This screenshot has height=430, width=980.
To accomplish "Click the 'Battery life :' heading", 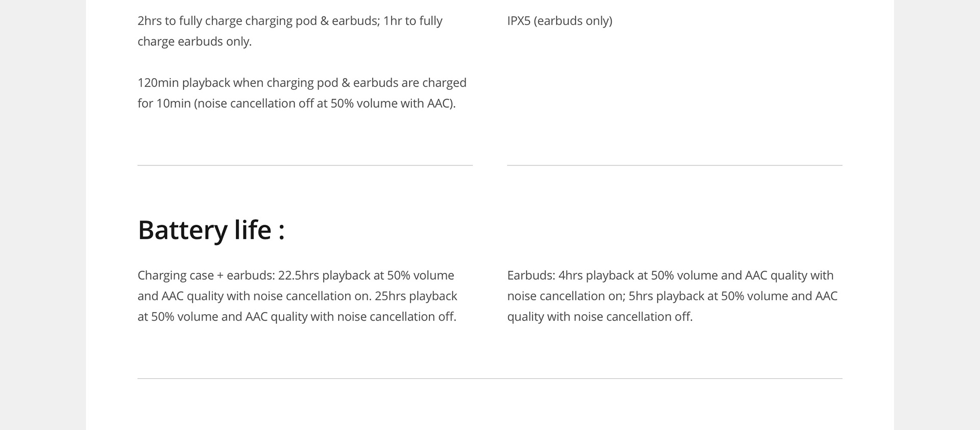I will [211, 230].
